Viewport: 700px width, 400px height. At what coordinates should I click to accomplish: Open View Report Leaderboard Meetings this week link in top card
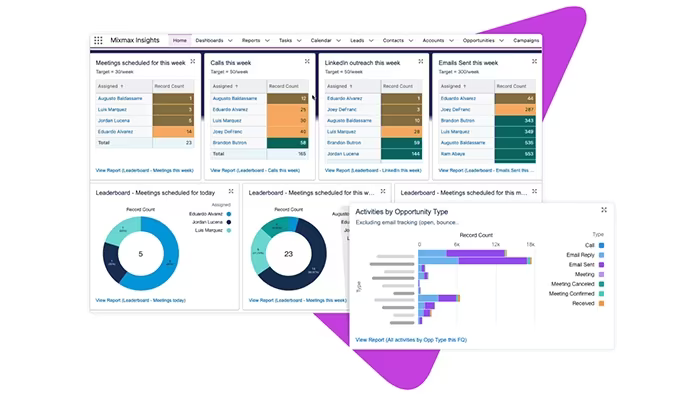(145, 171)
